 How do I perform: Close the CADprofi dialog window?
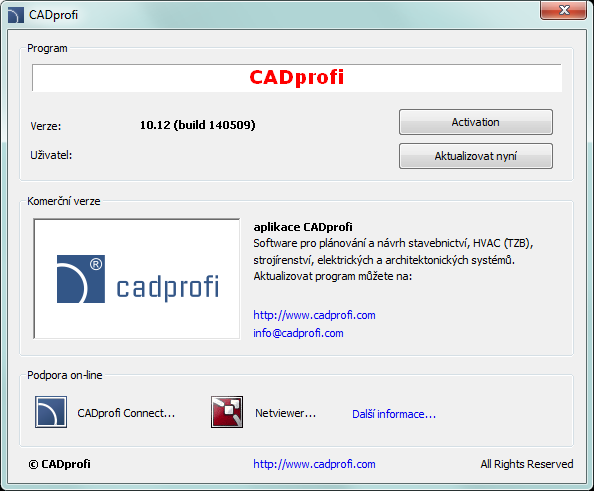pyautogui.click(x=563, y=10)
